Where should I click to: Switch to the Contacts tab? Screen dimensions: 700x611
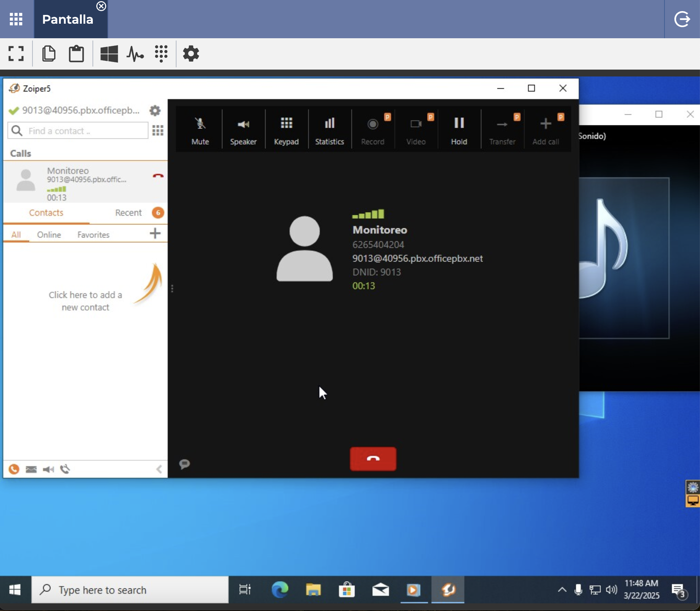coord(46,213)
